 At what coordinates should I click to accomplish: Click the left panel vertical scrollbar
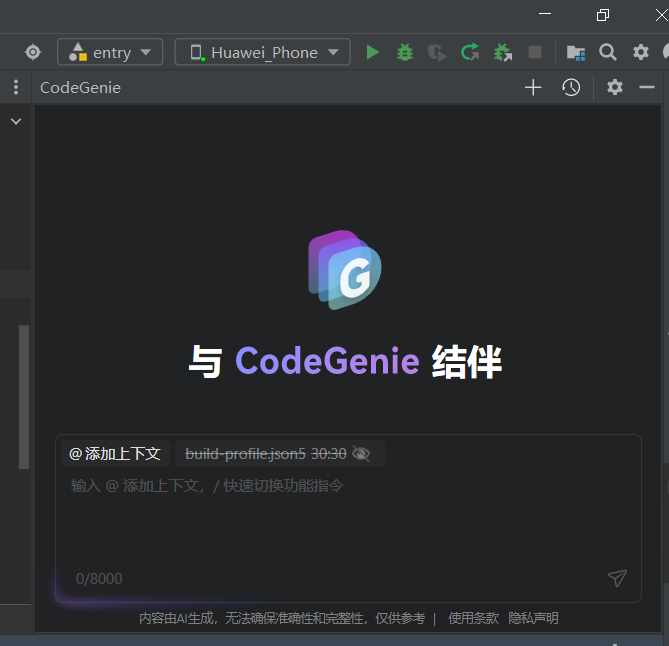click(24, 397)
